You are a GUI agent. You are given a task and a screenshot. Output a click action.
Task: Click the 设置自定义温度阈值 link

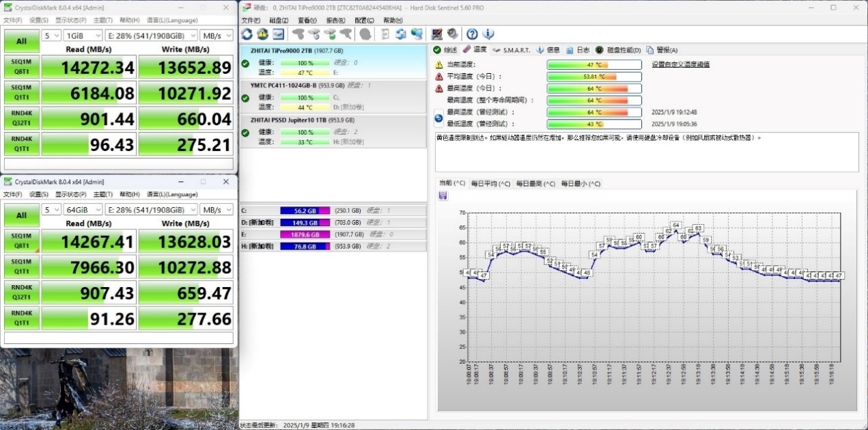pyautogui.click(x=680, y=64)
